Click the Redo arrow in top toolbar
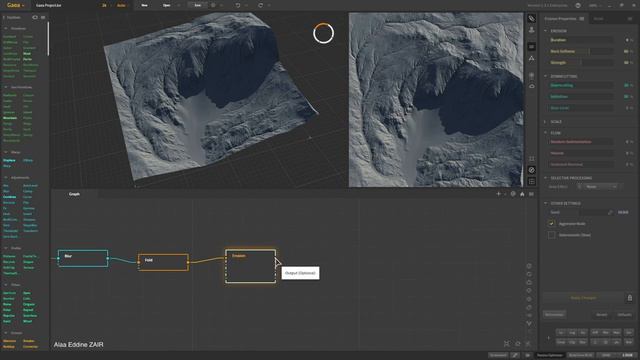The height and width of the screenshot is (360, 640). click(x=260, y=5)
